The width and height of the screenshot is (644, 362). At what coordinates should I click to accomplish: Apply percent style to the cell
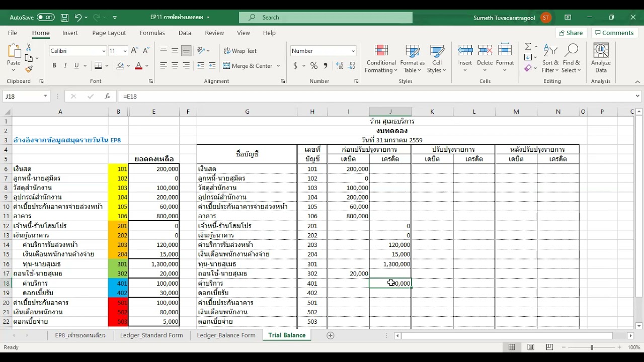[x=314, y=66]
